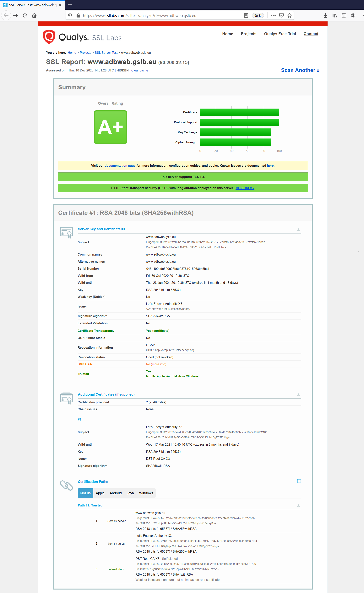
Task: Go to Firefox home page icon
Action: tap(34, 16)
